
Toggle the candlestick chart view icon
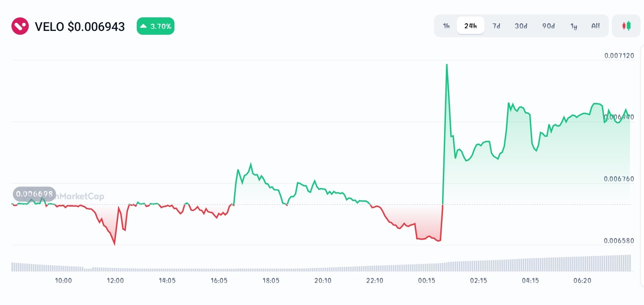[626, 26]
